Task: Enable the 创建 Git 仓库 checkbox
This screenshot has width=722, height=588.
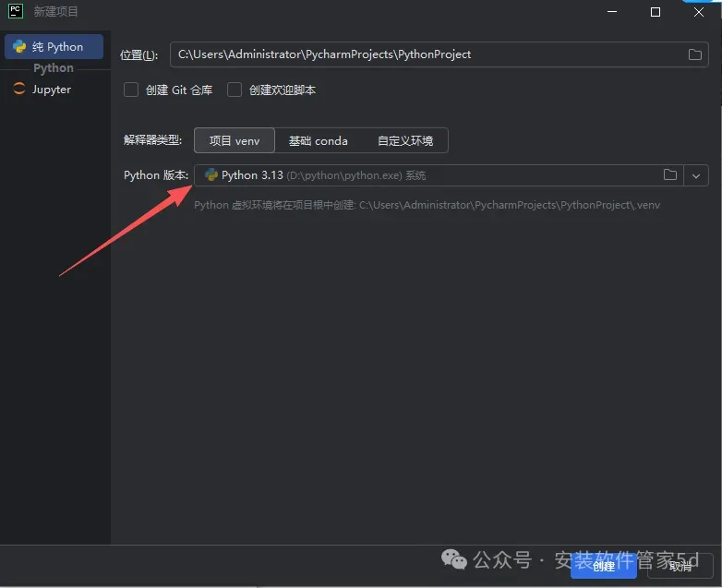Action: [x=131, y=90]
